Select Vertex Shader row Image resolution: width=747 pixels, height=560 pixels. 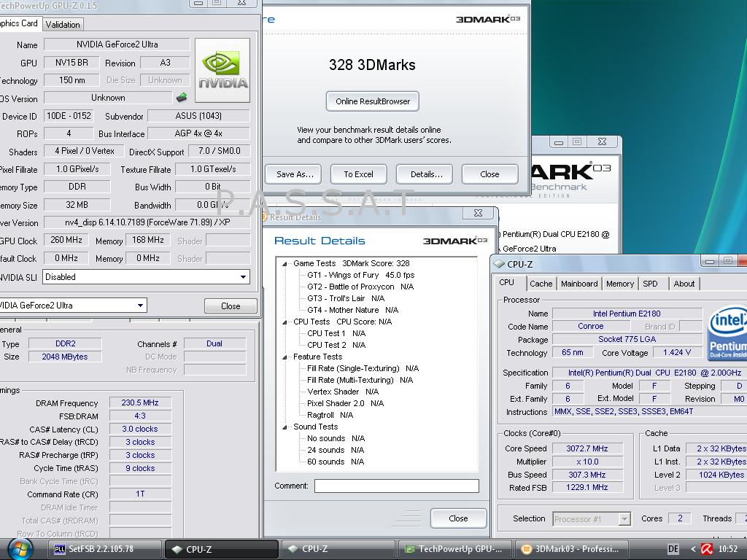click(343, 392)
